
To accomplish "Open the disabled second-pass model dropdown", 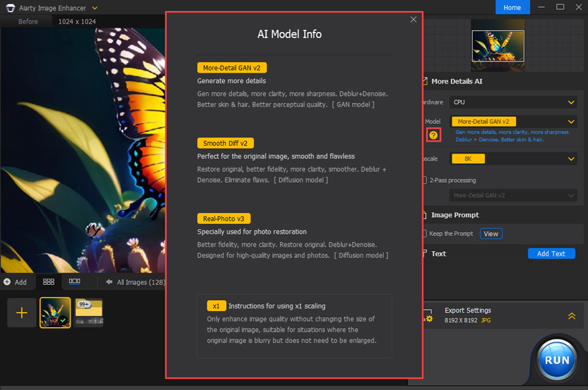I will (x=513, y=196).
